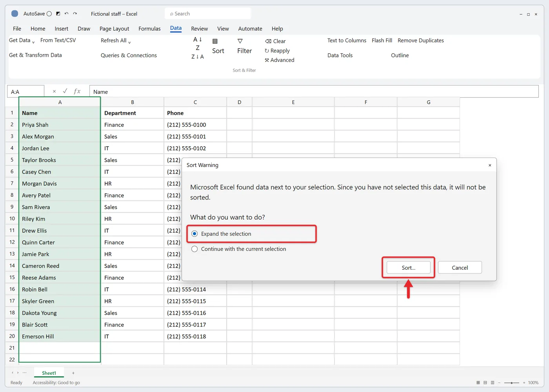Image resolution: width=549 pixels, height=392 pixels.
Task: Switch to Normal view in status bar
Action: pyautogui.click(x=478, y=383)
